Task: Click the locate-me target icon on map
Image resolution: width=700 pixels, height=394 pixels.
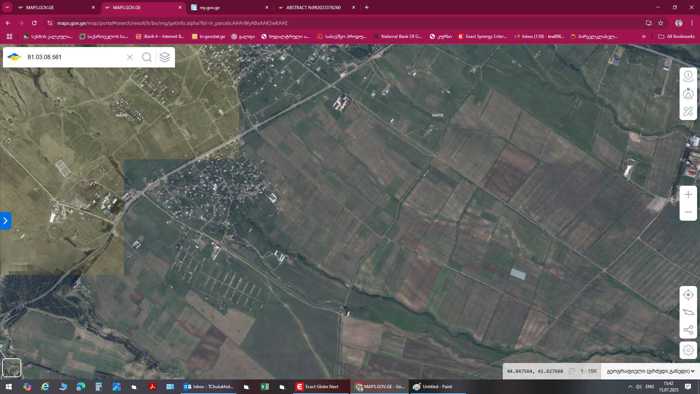Action: click(x=688, y=295)
